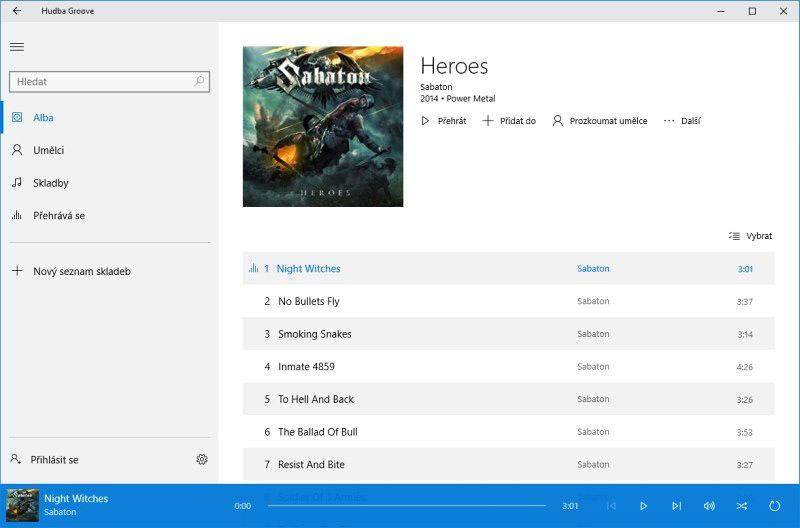Screen dimensions: 800x528
Task: Click the playback progress bar
Action: 407,506
